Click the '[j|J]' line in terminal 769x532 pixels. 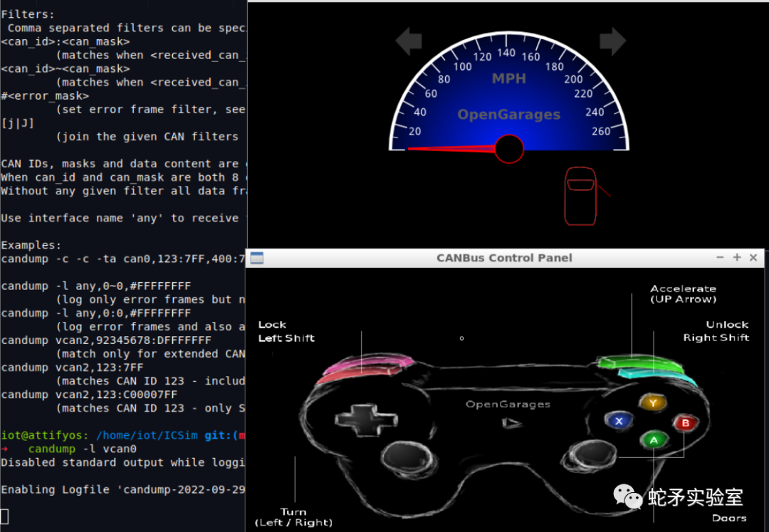pos(17,123)
